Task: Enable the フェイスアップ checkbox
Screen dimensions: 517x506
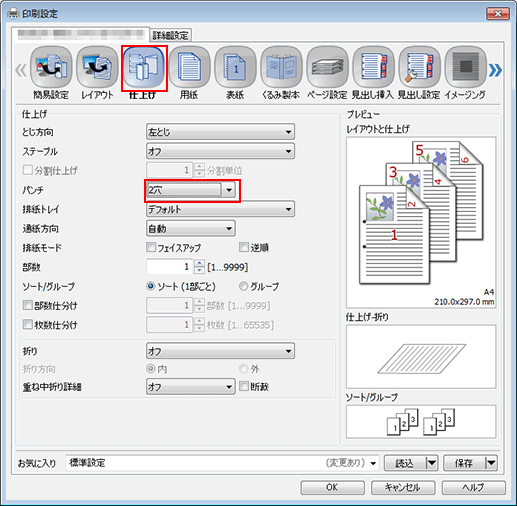Action: 151,247
